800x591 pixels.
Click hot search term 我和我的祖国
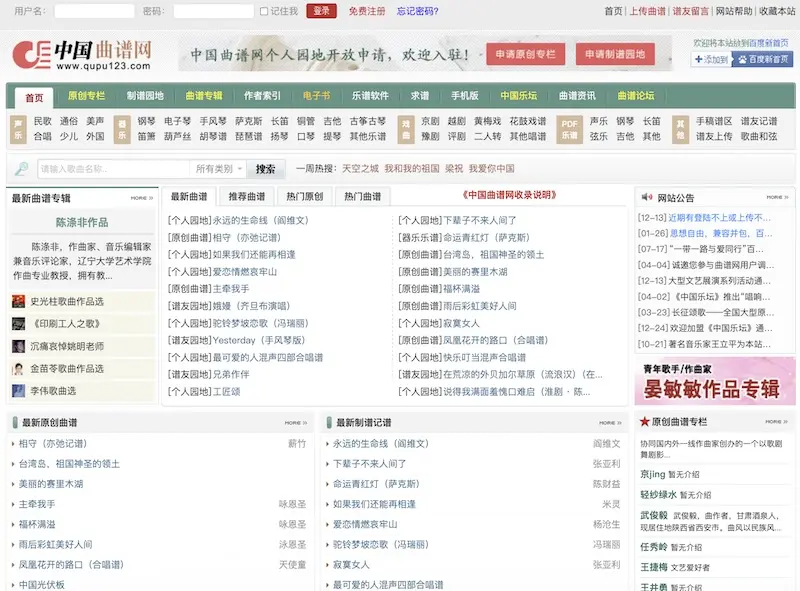point(412,168)
